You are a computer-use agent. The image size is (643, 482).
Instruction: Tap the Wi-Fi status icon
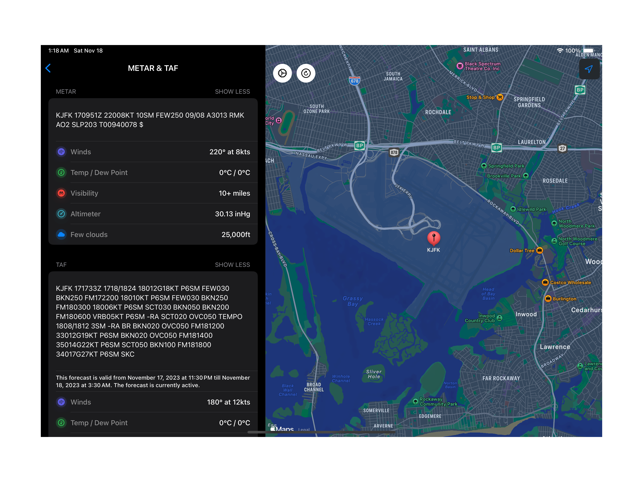click(560, 50)
